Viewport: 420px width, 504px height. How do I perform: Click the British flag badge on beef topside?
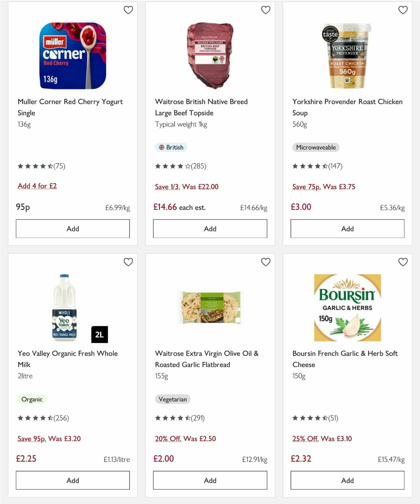[x=171, y=147]
